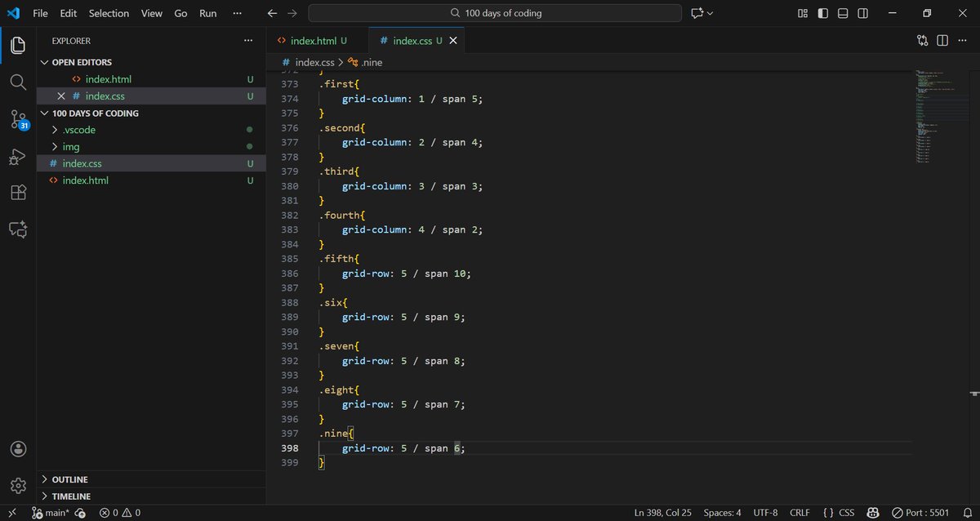Screen dimensions: 980x521
Task: Open the Chat view in activity bar
Action: (18, 229)
